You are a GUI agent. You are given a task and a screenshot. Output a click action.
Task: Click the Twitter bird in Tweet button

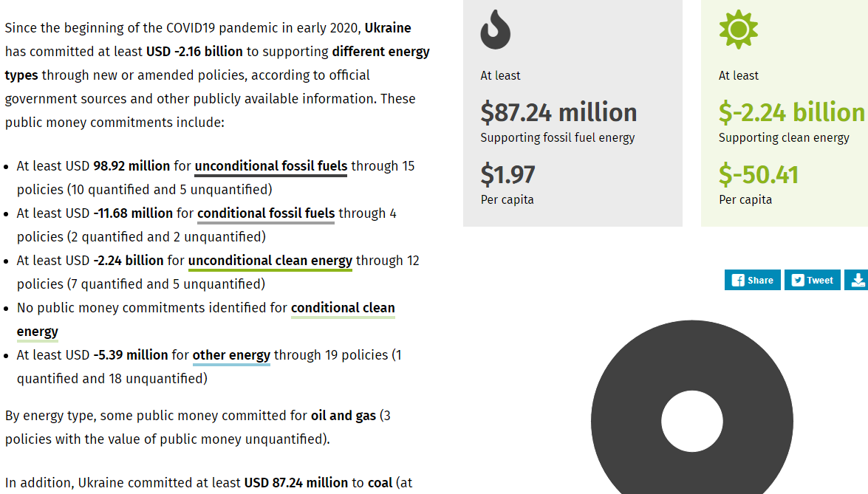tap(798, 281)
